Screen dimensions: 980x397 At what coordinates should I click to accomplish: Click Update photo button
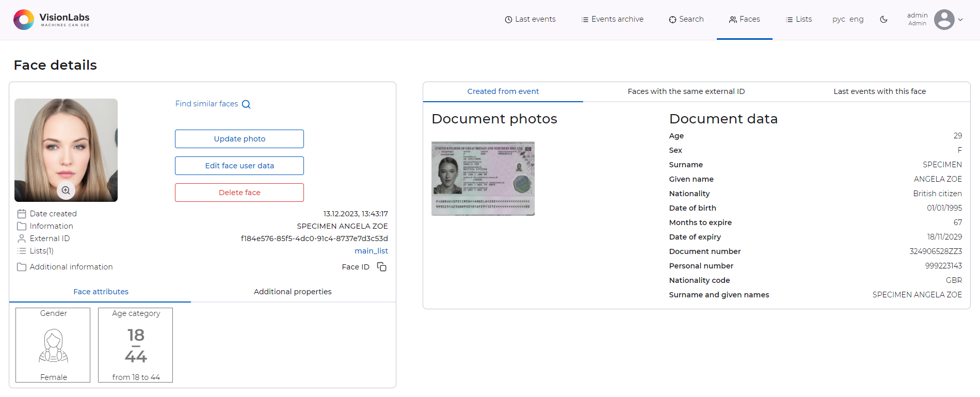[x=239, y=139]
